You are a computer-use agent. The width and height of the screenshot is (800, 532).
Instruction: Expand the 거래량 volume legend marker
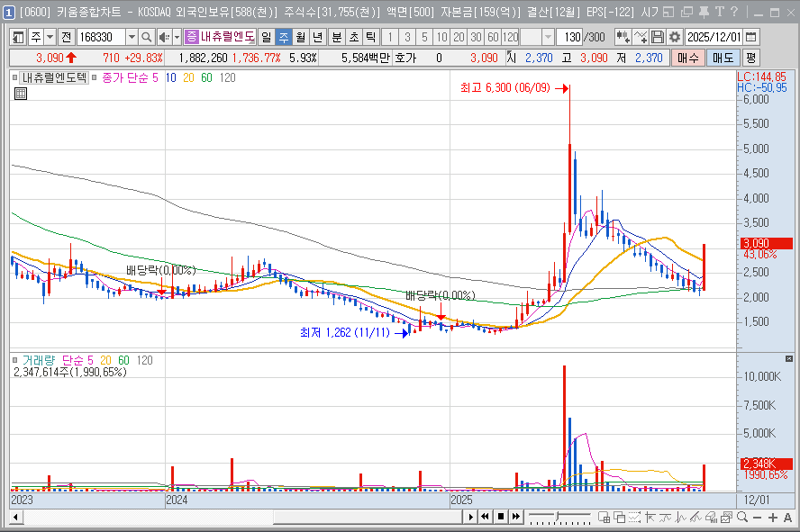tap(14, 360)
